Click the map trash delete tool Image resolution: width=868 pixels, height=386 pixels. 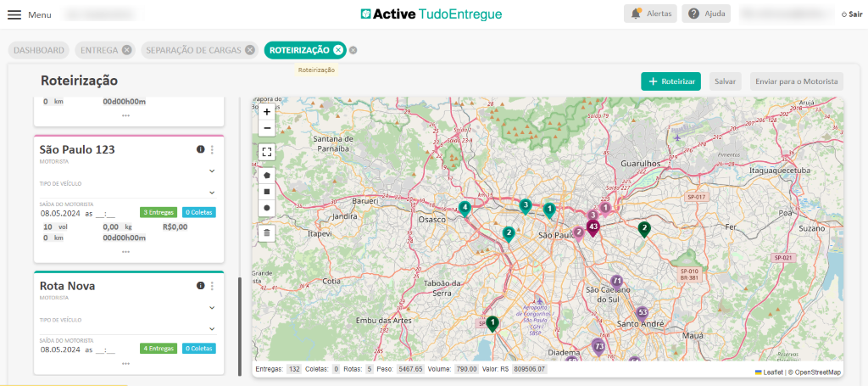coord(267,232)
